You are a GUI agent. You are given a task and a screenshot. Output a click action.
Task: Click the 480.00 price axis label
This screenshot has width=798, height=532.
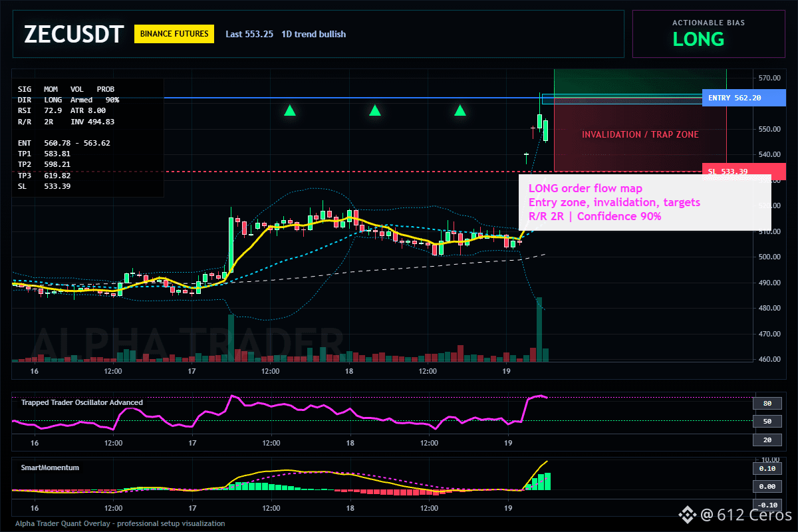(x=768, y=309)
